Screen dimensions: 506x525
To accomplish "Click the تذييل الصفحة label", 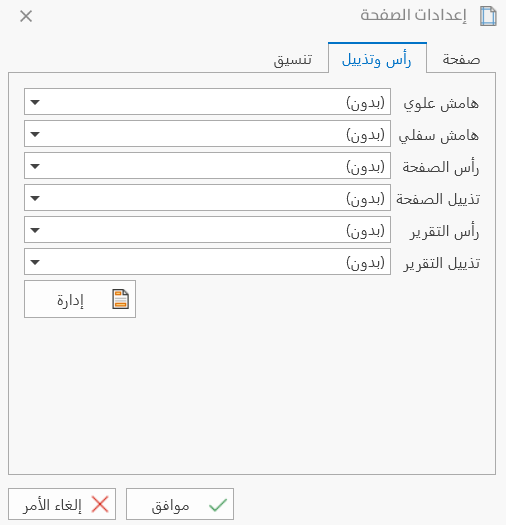I will pyautogui.click(x=438, y=199).
